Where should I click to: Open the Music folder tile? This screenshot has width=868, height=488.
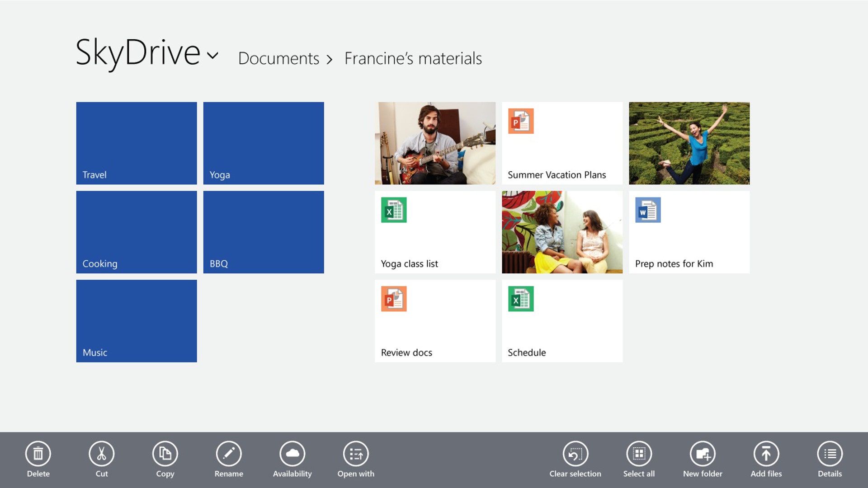coord(136,321)
